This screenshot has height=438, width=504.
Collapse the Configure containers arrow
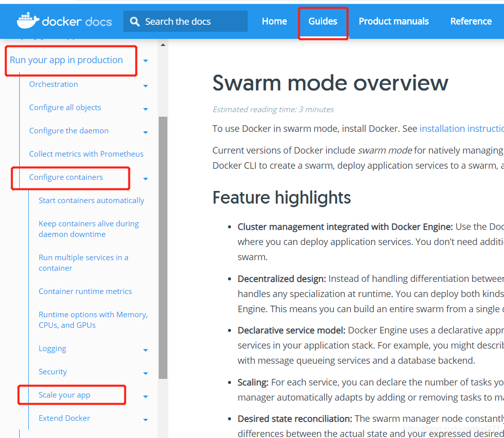(x=146, y=179)
